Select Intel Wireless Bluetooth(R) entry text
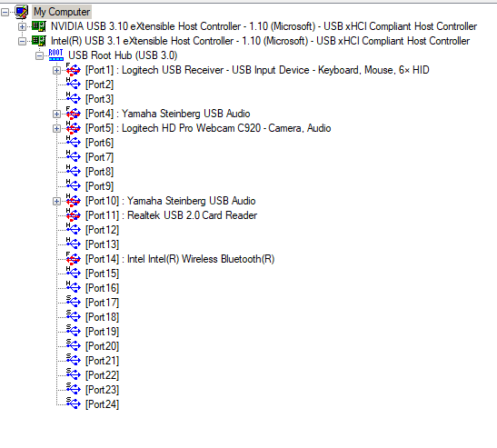The width and height of the screenshot is (497, 448). click(x=180, y=259)
